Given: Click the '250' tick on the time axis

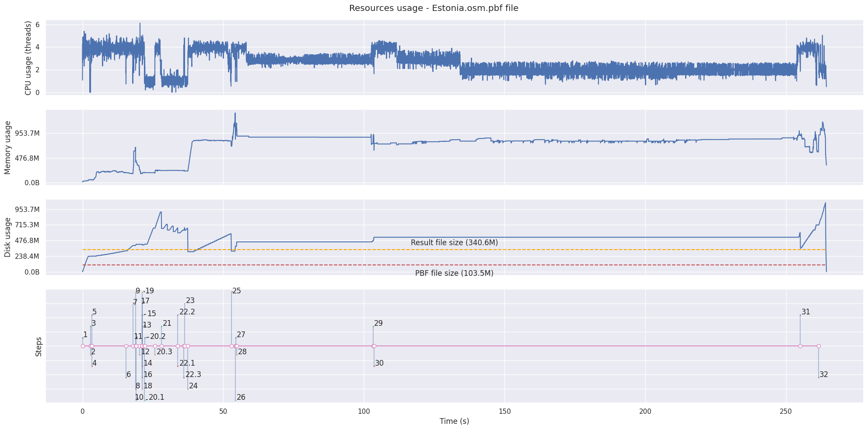Looking at the screenshot, I should pos(786,412).
